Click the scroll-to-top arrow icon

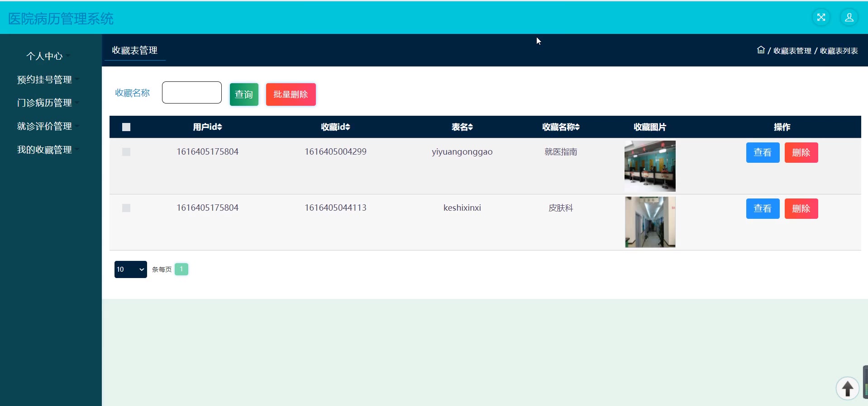[847, 388]
